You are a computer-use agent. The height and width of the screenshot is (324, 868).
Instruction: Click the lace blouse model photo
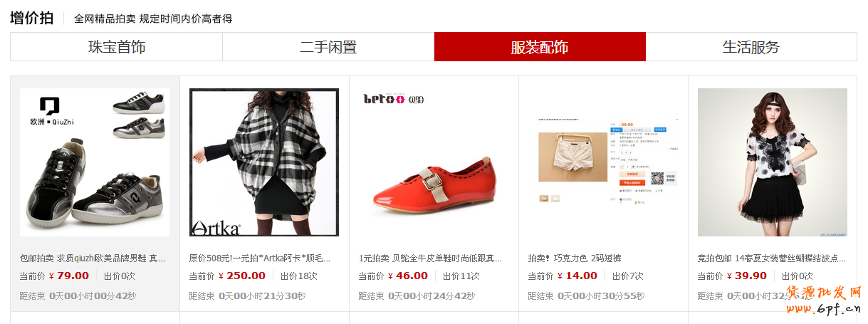(773, 162)
